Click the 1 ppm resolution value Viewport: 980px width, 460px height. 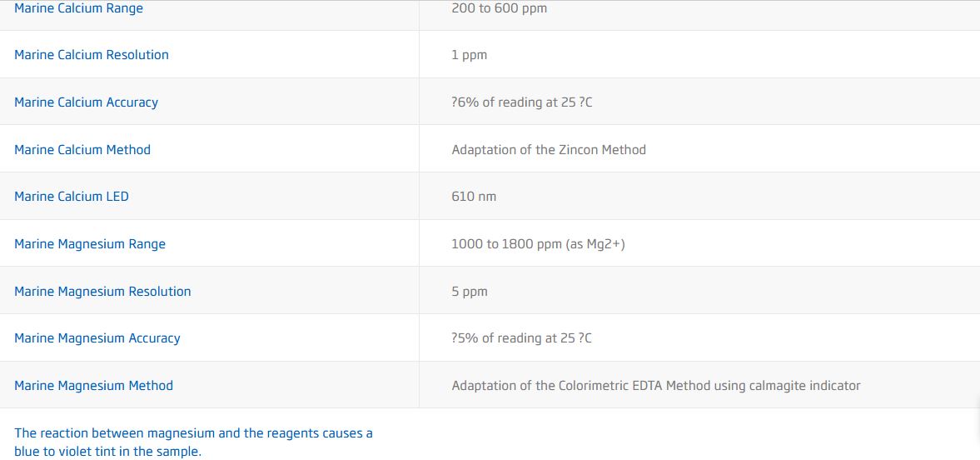[469, 55]
